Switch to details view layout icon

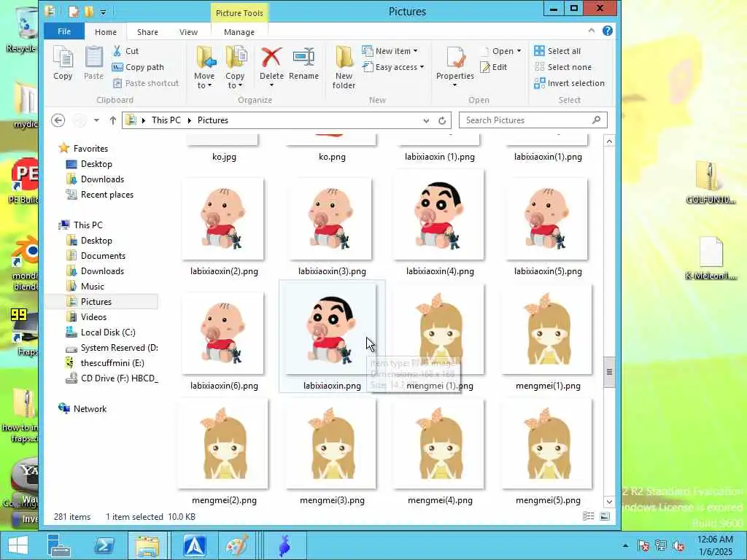(x=589, y=516)
